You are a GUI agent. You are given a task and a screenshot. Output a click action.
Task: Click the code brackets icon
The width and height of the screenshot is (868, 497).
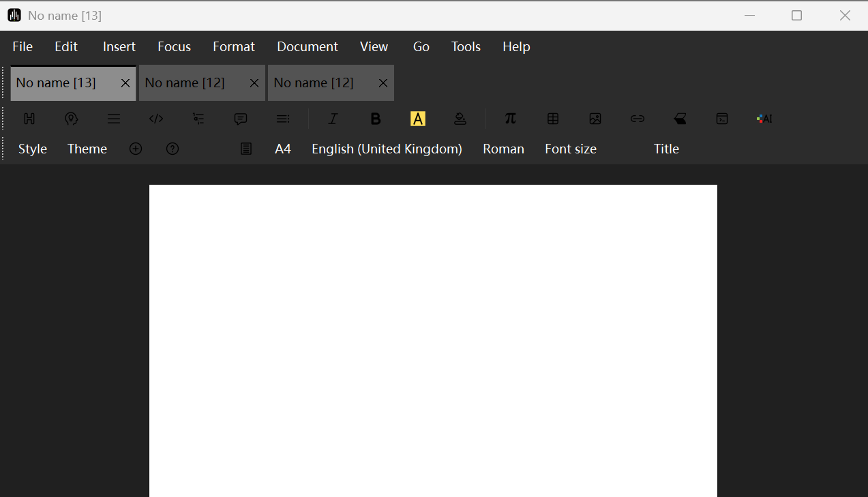tap(156, 119)
